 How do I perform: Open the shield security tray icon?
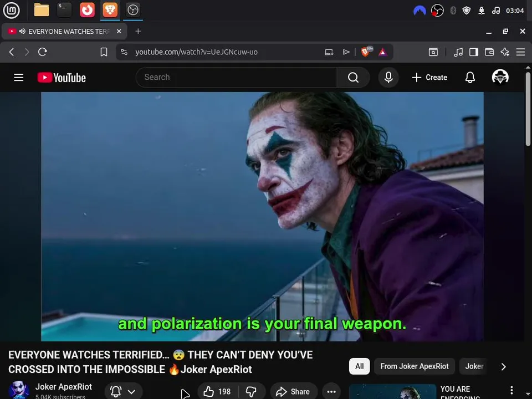tap(467, 11)
